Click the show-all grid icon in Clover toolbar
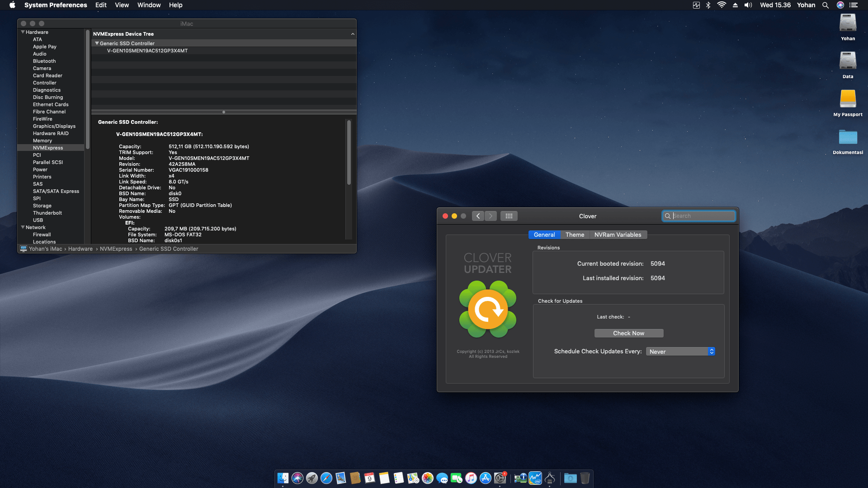 point(509,216)
